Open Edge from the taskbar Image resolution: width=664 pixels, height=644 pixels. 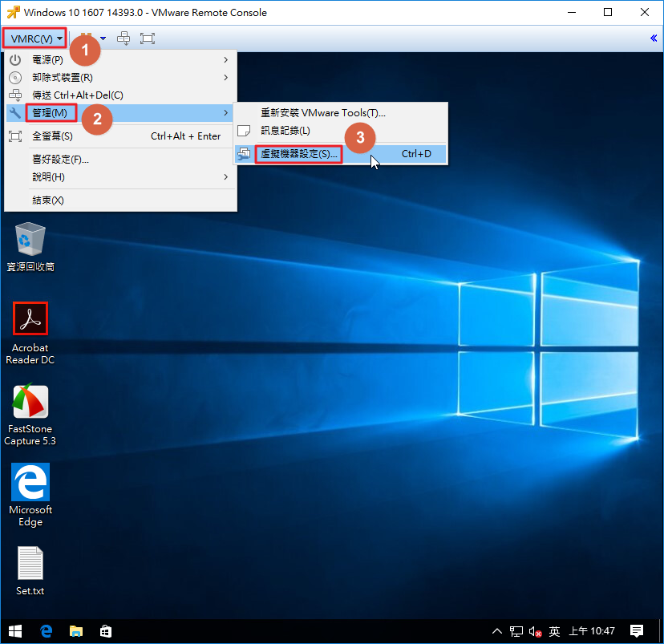pyautogui.click(x=46, y=631)
